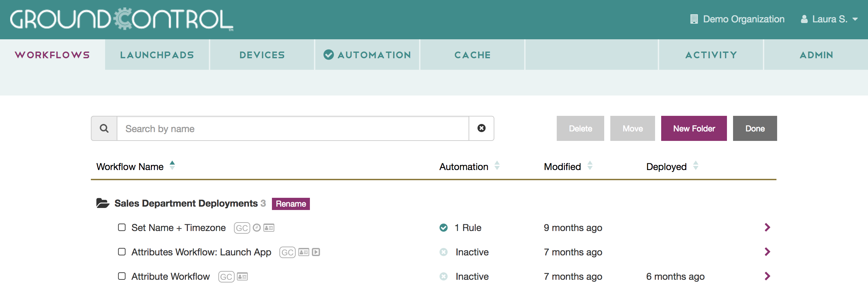The width and height of the screenshot is (868, 294).
Task: Click the search magnifier icon
Action: (x=104, y=128)
